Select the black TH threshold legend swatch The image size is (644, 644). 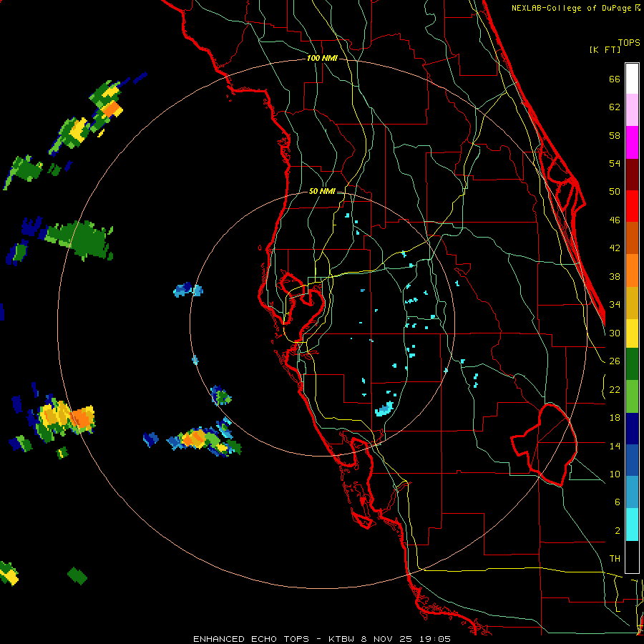point(632,557)
